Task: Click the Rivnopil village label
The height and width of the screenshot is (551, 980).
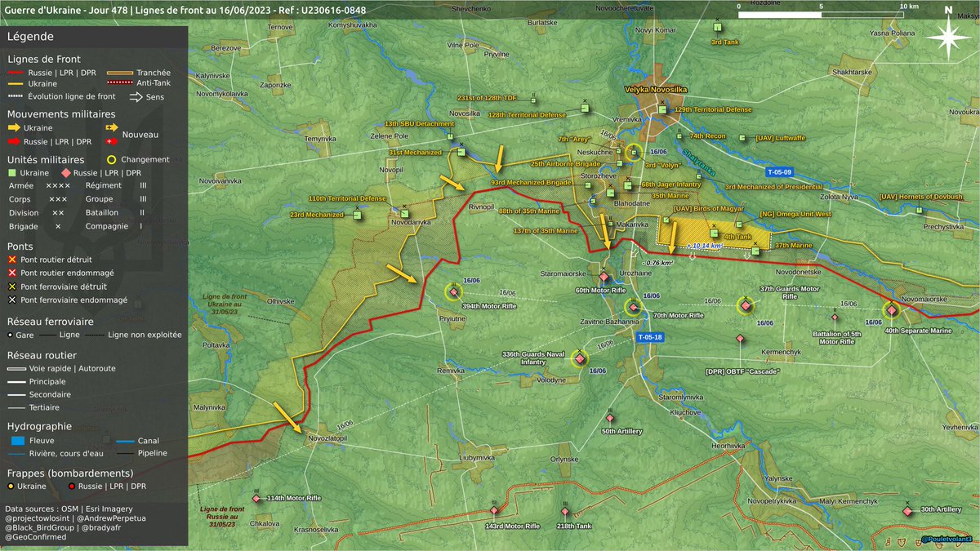Action: tap(482, 207)
